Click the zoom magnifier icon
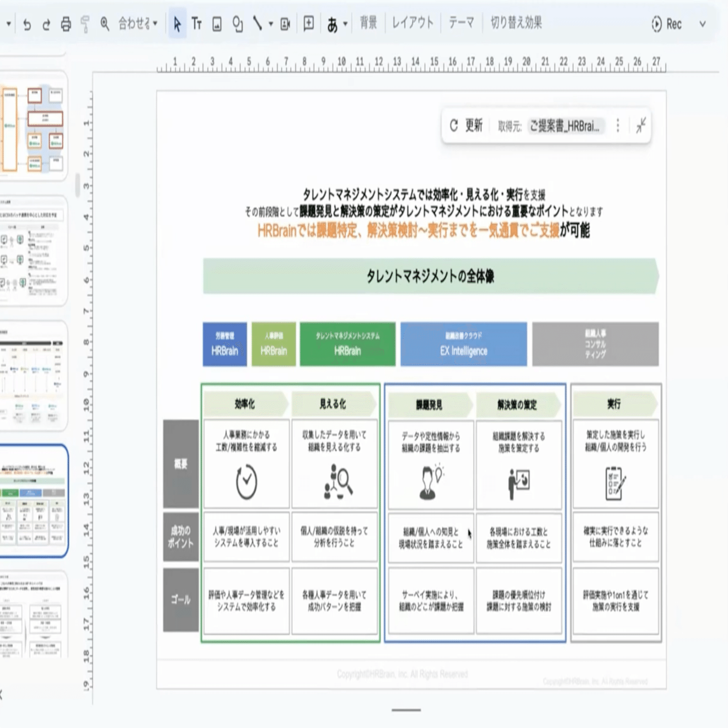The width and height of the screenshot is (728, 728). (x=105, y=23)
